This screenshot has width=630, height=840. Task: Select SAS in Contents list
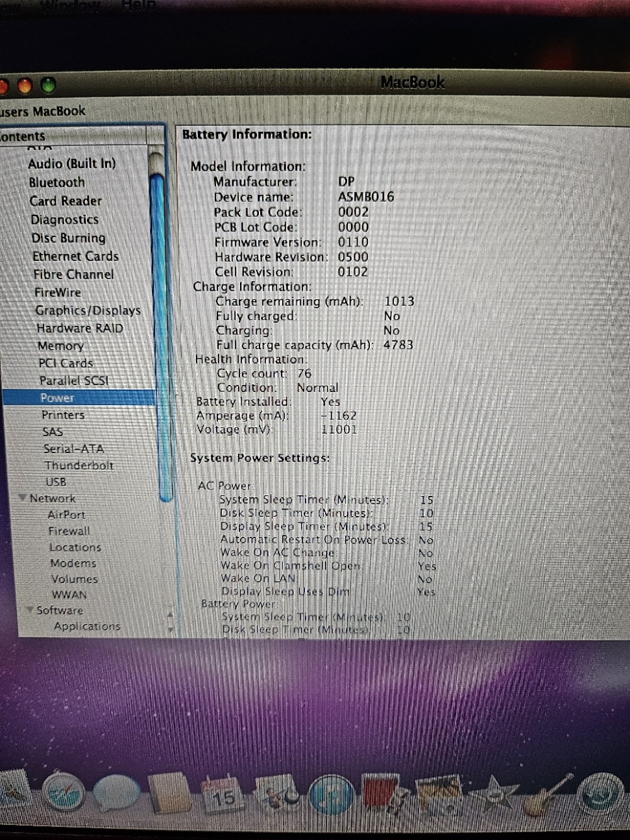coord(52,432)
